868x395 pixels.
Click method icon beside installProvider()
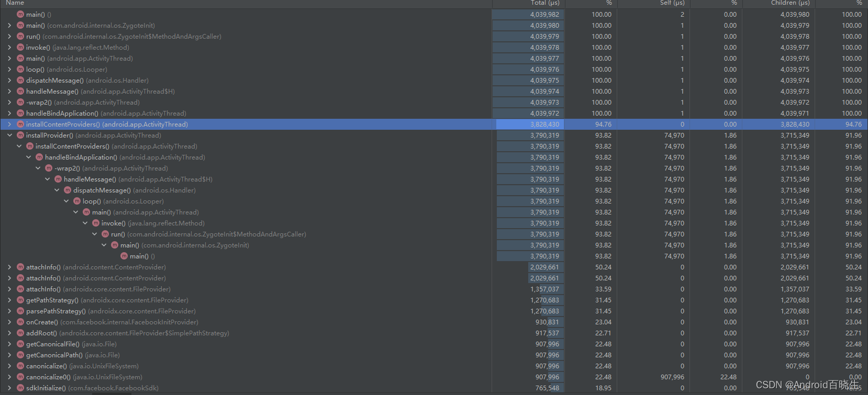[20, 135]
